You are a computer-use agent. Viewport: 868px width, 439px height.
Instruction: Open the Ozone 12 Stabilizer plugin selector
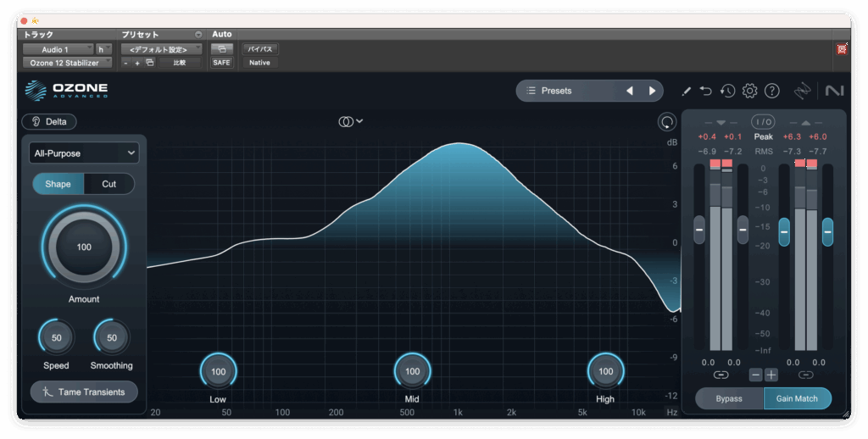[66, 63]
